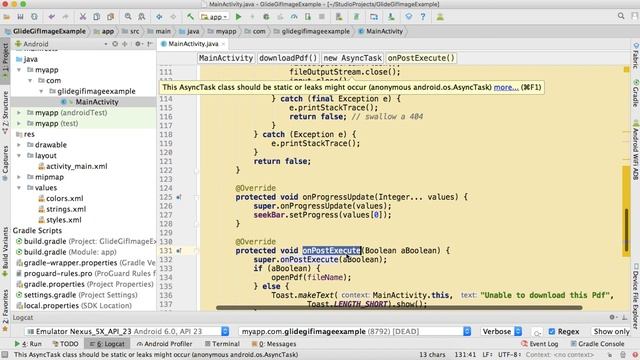Click the AVD Manager device icon
This screenshot has height=360, width=640.
coord(339,17)
